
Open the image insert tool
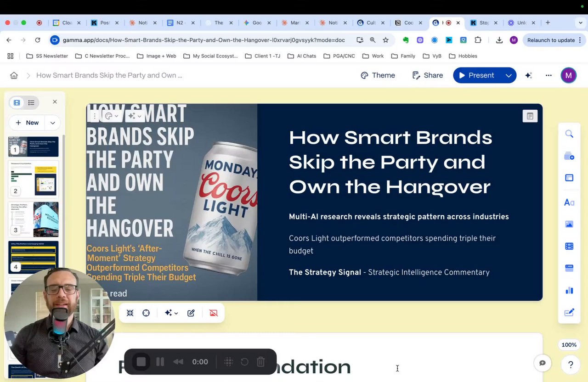pyautogui.click(x=569, y=224)
